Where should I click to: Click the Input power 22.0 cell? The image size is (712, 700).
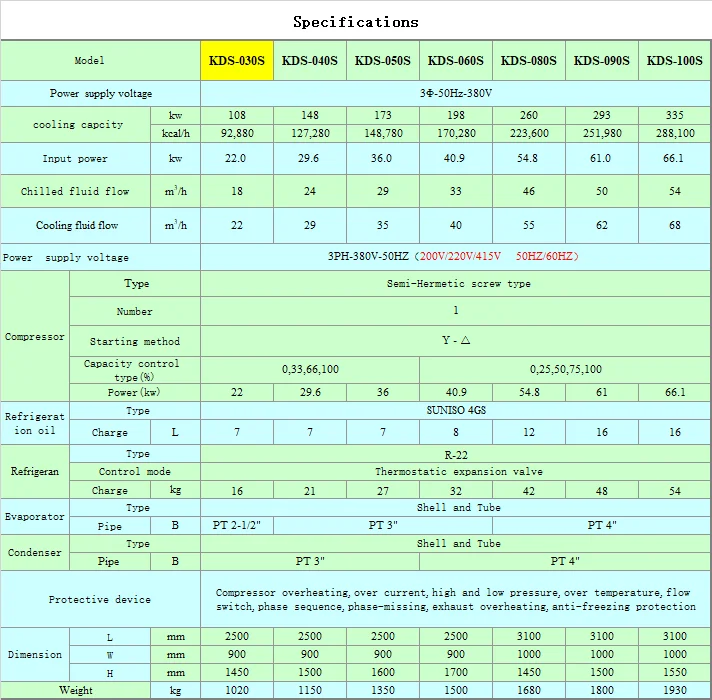pyautogui.click(x=237, y=158)
